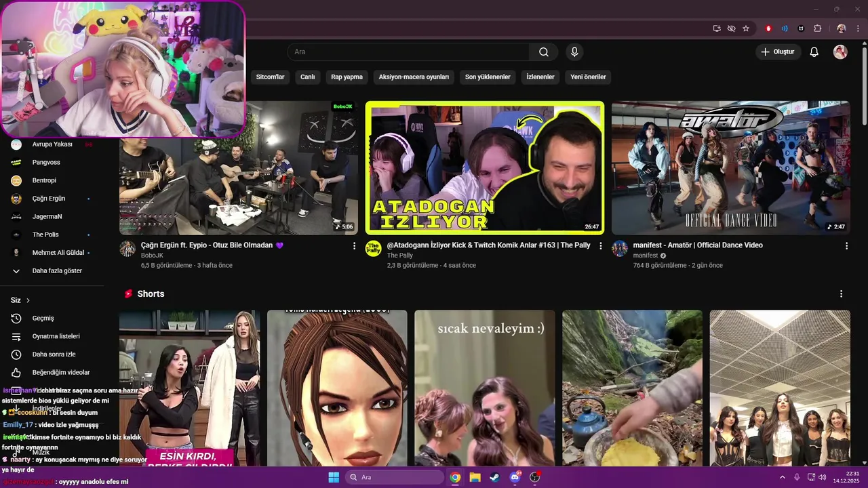Click the Oluştur create button
Screen dimensions: 868x488
(778, 52)
